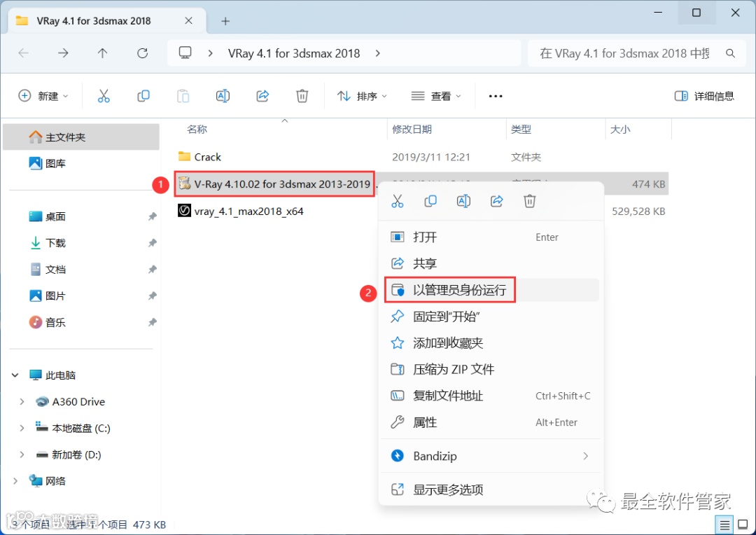Close the VRay 4.1 for 3dsmax 2018 tab
The image size is (756, 535).
tap(188, 21)
